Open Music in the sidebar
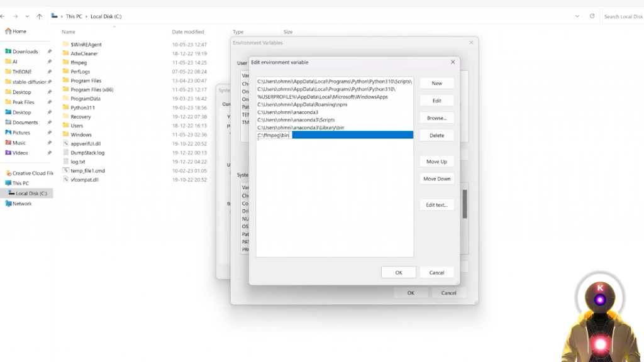Image resolution: width=644 pixels, height=362 pixels. point(19,143)
